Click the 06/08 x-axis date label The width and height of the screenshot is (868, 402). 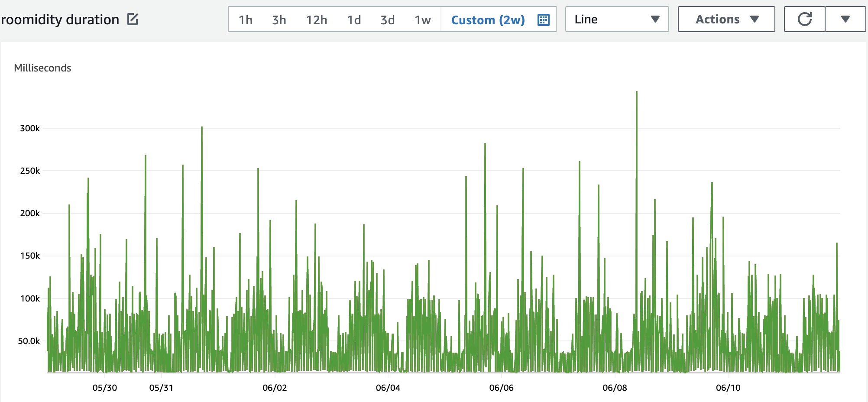[x=615, y=388]
